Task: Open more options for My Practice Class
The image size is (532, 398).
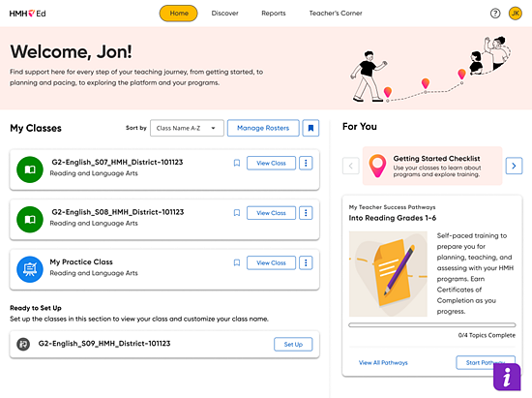Action: click(306, 262)
